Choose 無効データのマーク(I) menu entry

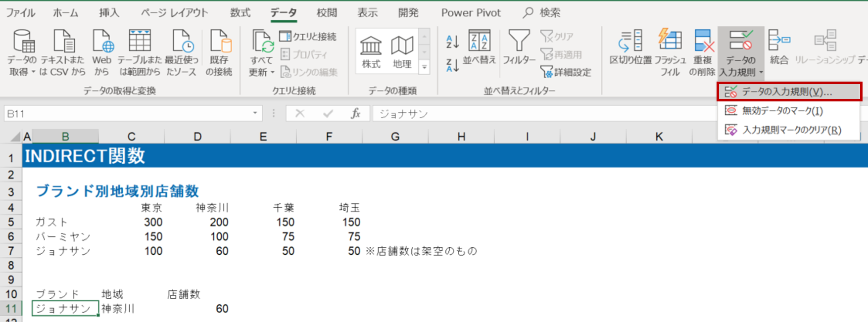tap(782, 111)
